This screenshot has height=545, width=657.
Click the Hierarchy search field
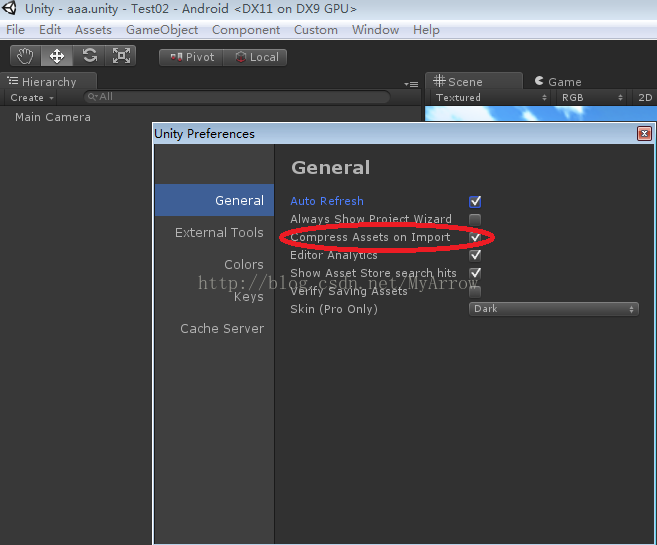pos(237,97)
